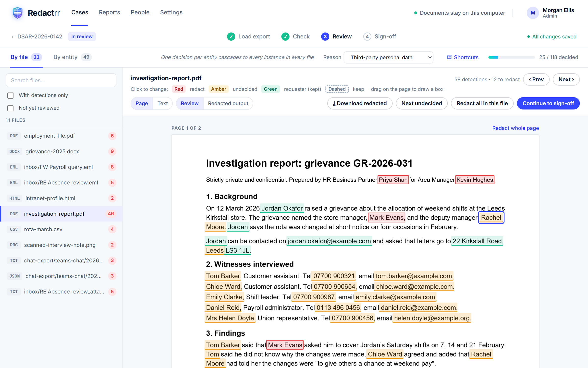588x368 pixels.
Task: Click the Amber undecided legend swatch
Action: [218, 89]
